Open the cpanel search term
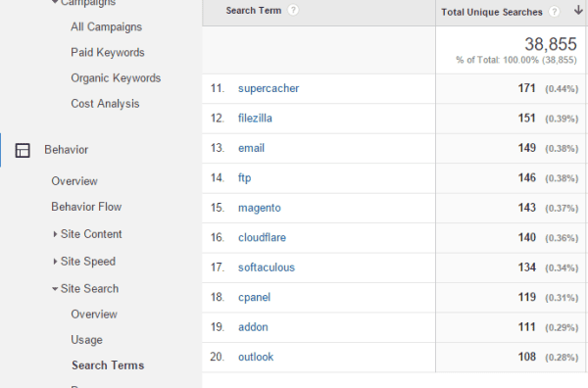 click(x=254, y=297)
